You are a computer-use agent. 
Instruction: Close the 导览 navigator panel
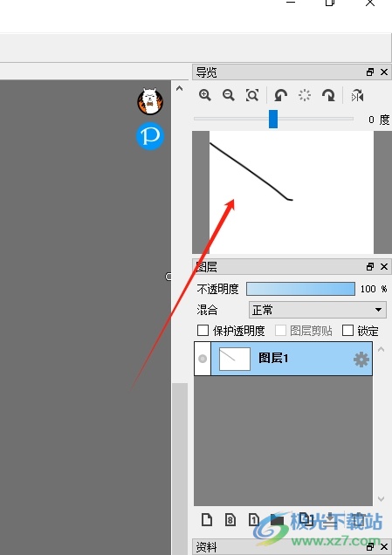tap(384, 72)
